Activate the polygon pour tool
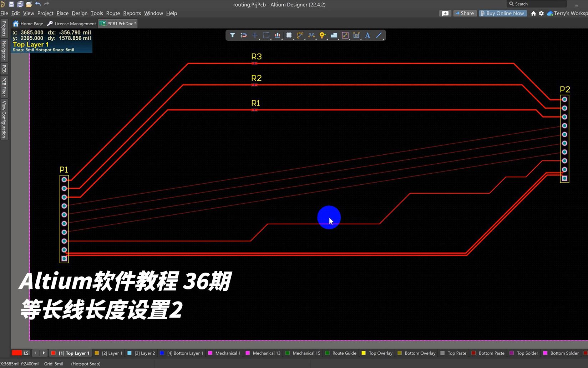This screenshot has height=368, width=588. click(x=334, y=35)
